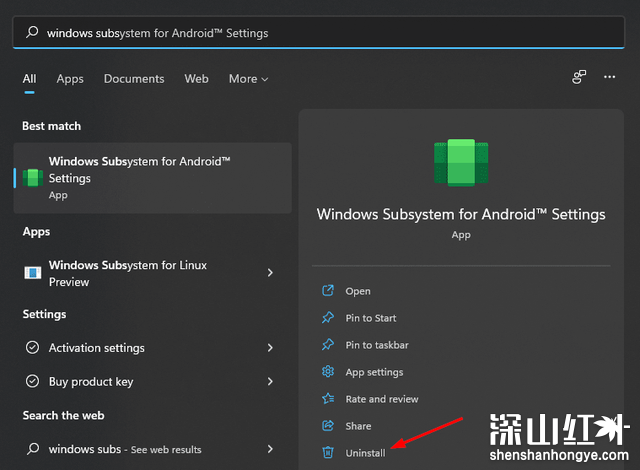Click the Windows Subsystem for Android Settings title

click(461, 214)
